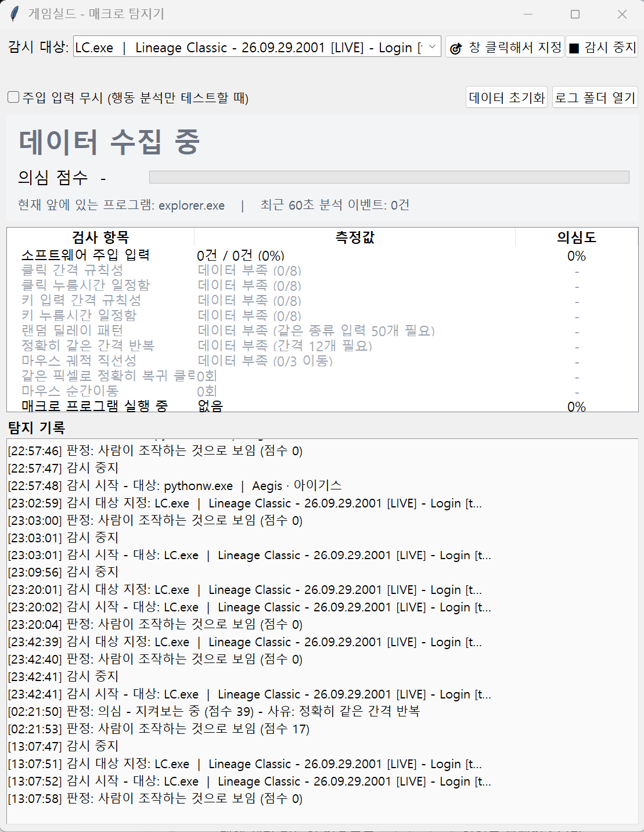The width and height of the screenshot is (644, 832).
Task: Click 데이터 부족 (간격 12개 필요) value
Action: tap(285, 346)
